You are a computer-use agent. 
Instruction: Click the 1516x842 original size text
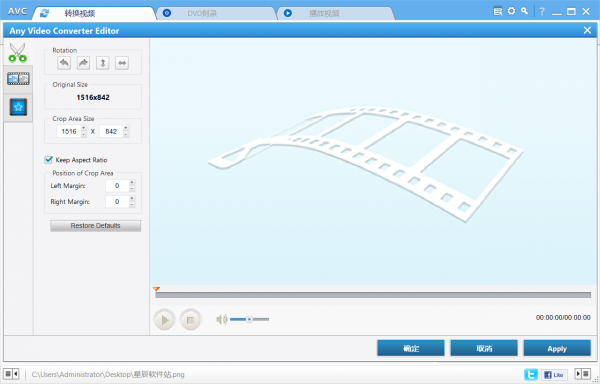coord(93,98)
